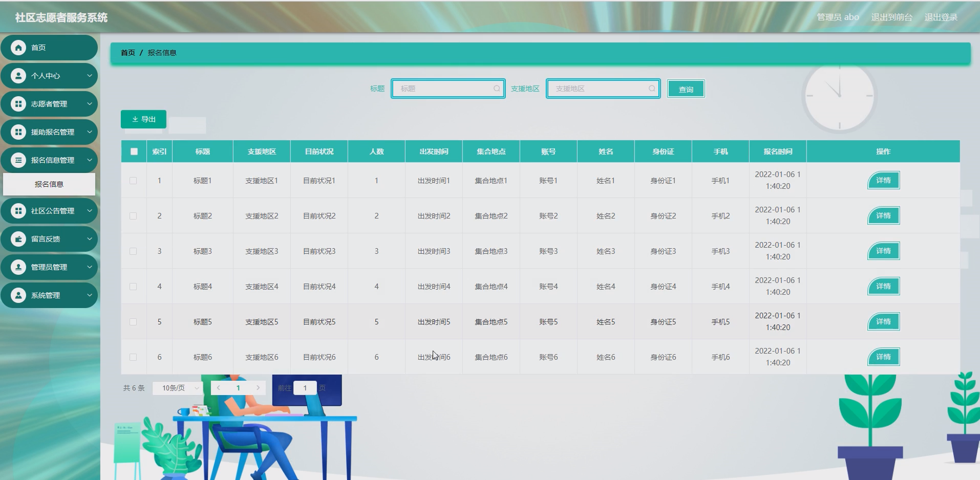Open 详情 for row 标题5
This screenshot has width=980, height=480.
pyautogui.click(x=883, y=321)
